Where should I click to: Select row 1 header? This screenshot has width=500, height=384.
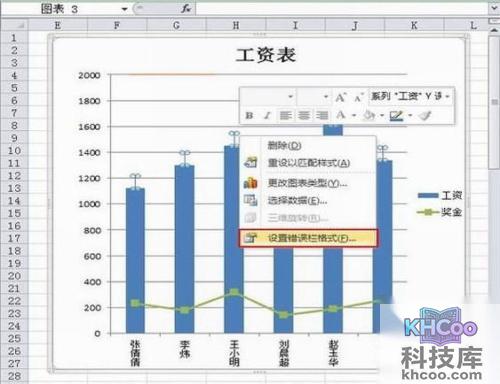pos(14,38)
